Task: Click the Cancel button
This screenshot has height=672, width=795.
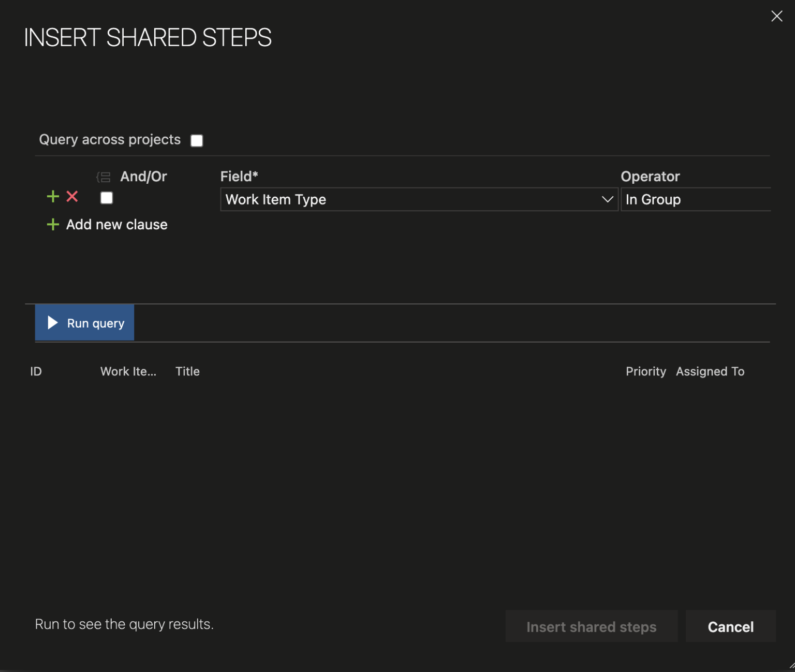Action: pyautogui.click(x=730, y=626)
